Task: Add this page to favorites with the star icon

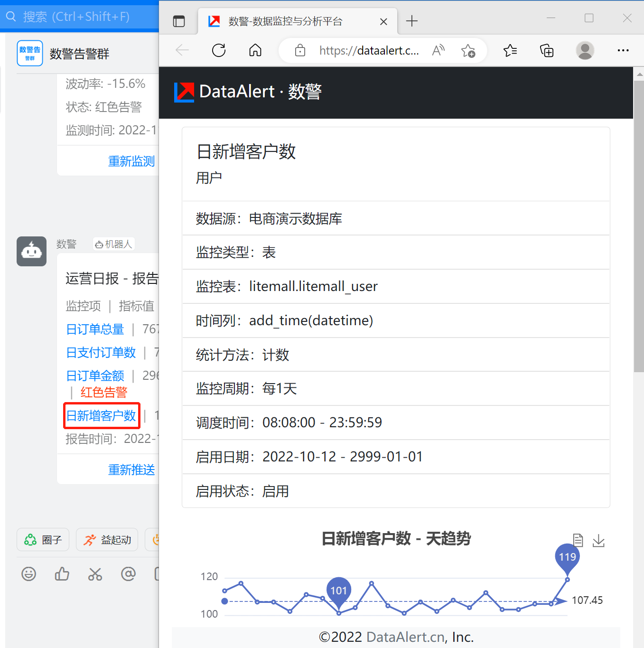Action: 469,50
